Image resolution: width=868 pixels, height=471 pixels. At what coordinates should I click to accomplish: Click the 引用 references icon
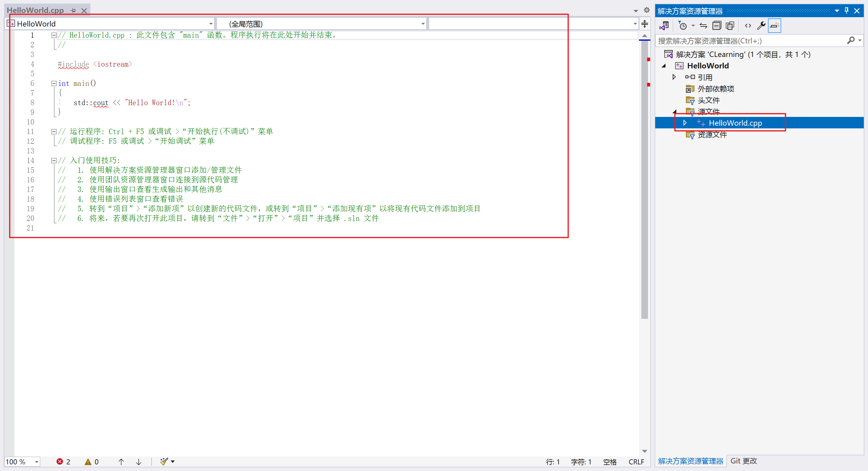(x=690, y=77)
